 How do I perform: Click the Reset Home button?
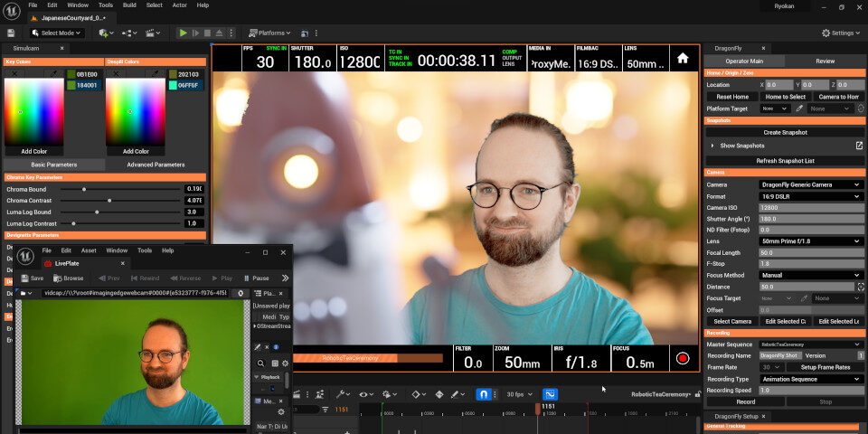(731, 97)
